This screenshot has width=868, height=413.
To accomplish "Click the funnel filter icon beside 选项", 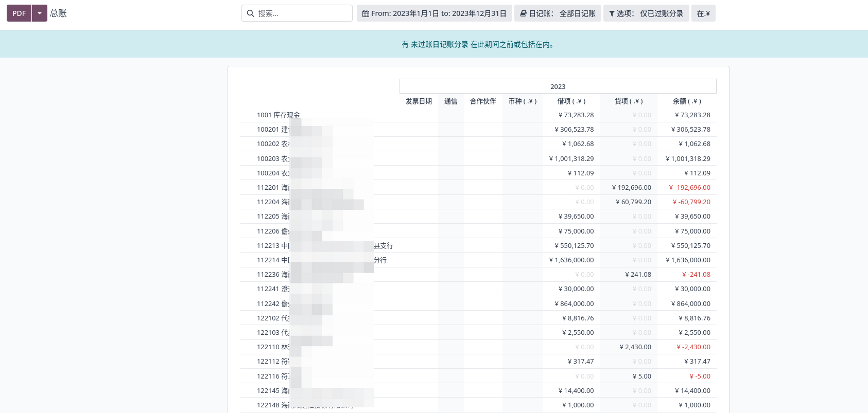I will point(612,13).
